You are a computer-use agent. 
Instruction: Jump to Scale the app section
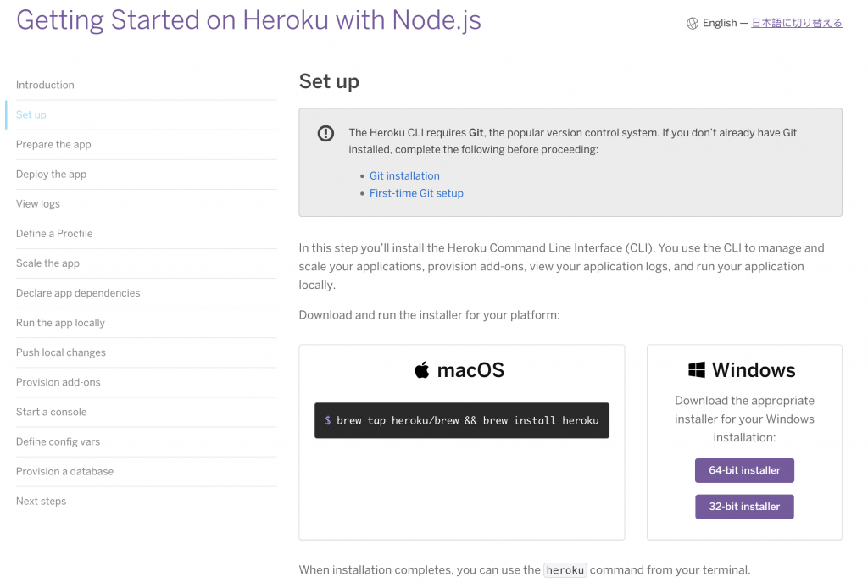coord(47,263)
